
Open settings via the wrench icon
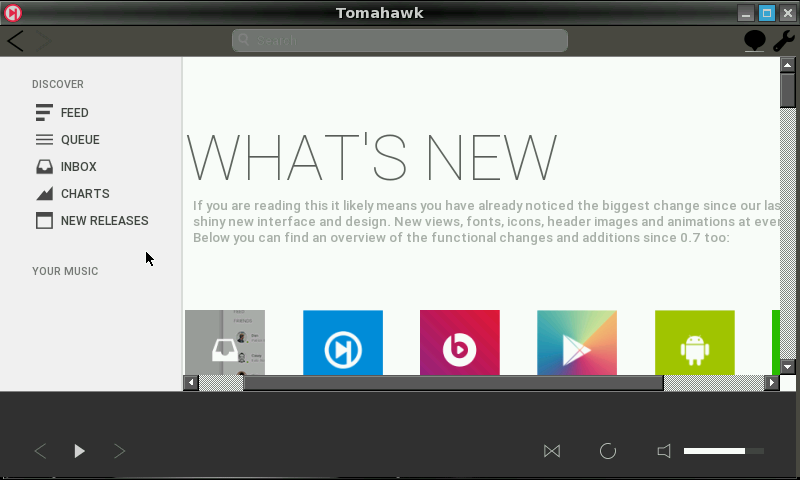[x=784, y=41]
